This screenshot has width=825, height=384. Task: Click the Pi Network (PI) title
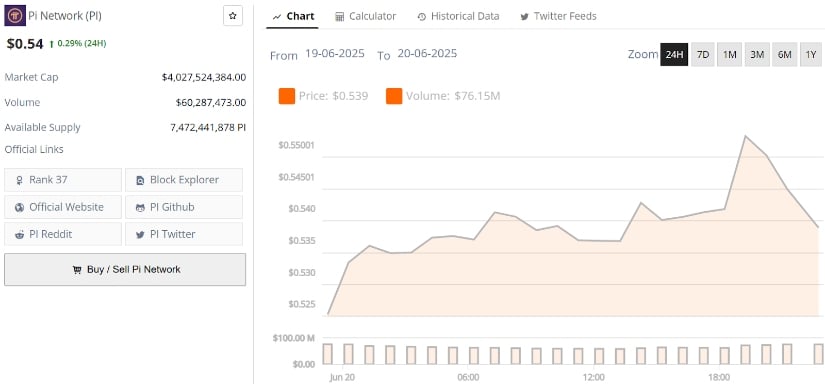65,16
